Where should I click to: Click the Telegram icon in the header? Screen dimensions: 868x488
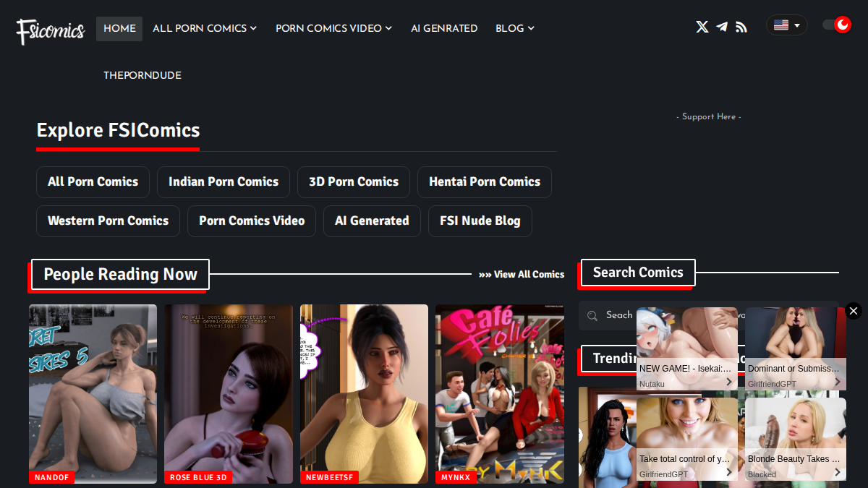722,27
